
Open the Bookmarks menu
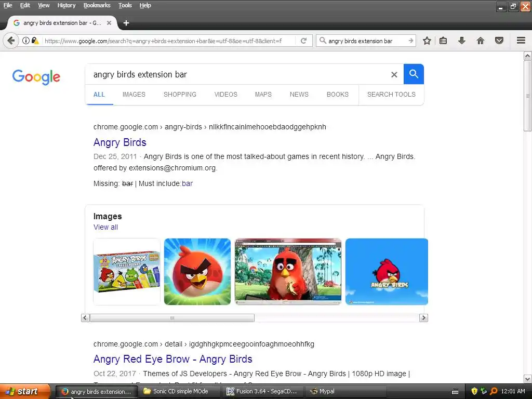(x=97, y=5)
